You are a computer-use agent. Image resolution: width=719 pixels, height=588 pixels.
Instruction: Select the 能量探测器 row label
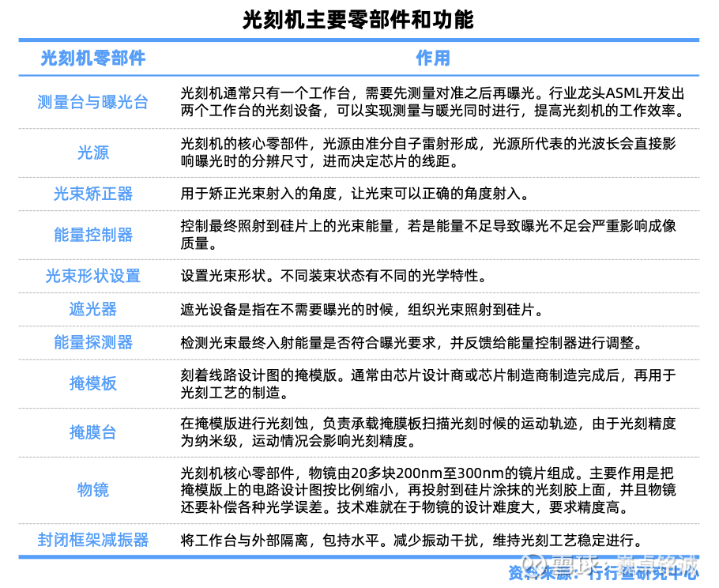93,342
